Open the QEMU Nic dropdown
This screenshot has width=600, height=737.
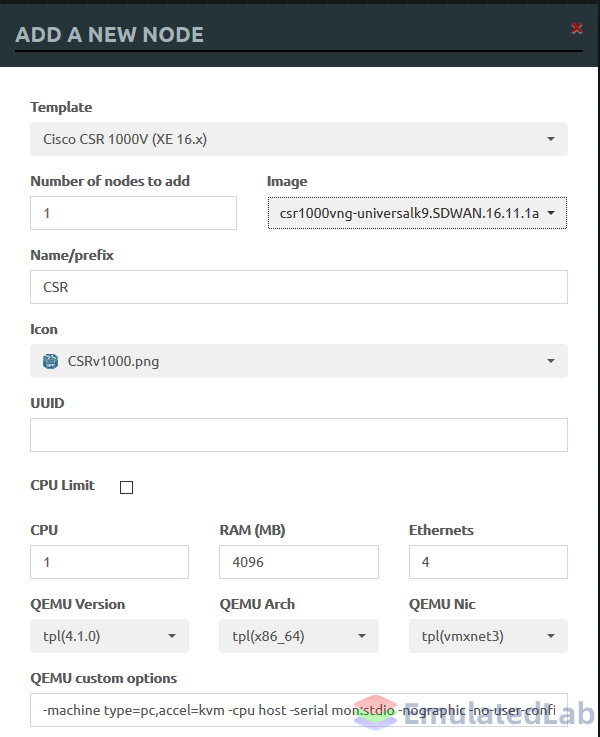488,636
